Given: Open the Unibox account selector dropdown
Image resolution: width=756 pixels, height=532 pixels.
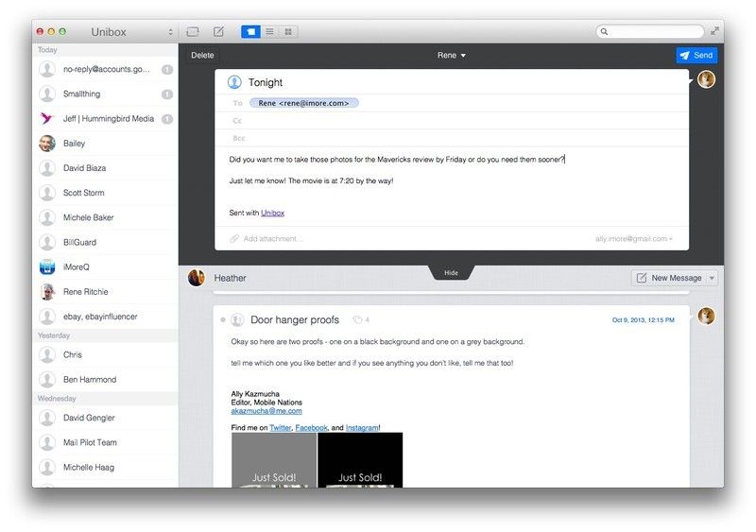Looking at the screenshot, I should click(x=170, y=32).
